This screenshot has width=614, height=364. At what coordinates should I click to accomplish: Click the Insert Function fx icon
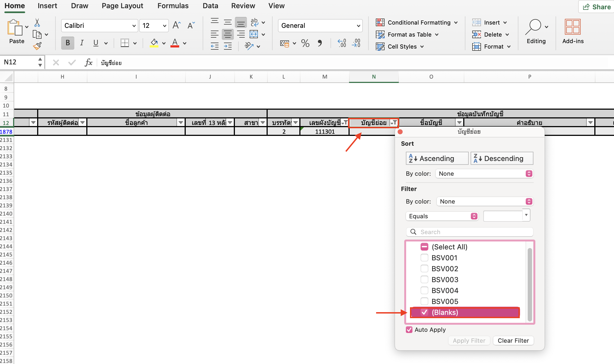point(88,62)
